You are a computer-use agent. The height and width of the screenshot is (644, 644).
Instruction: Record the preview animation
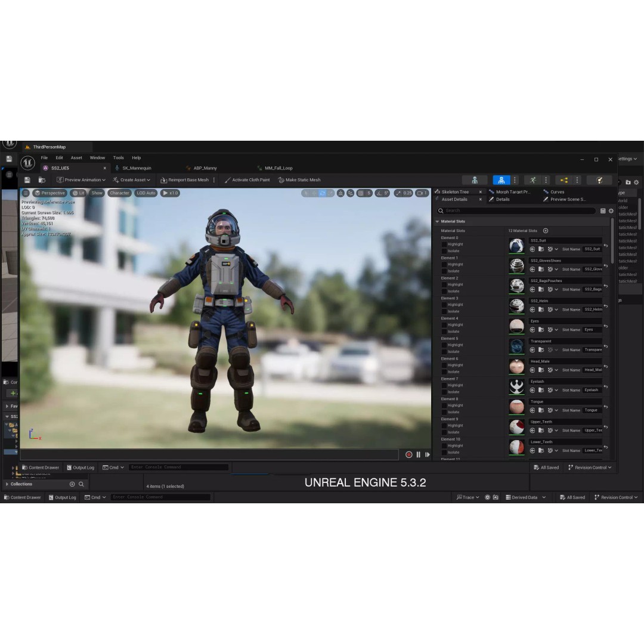[x=408, y=454]
